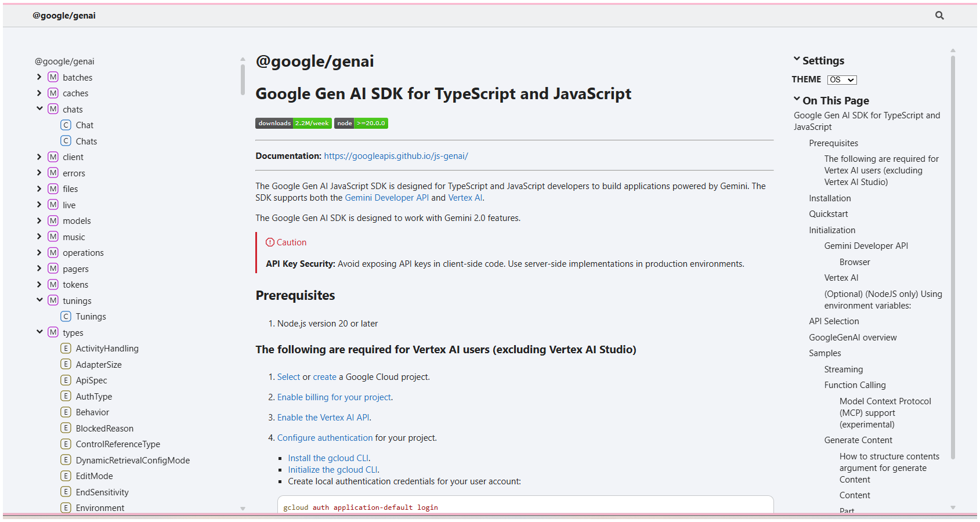Navigate to Function Calling in page outline
The width and height of the screenshot is (980, 522).
[x=855, y=385]
